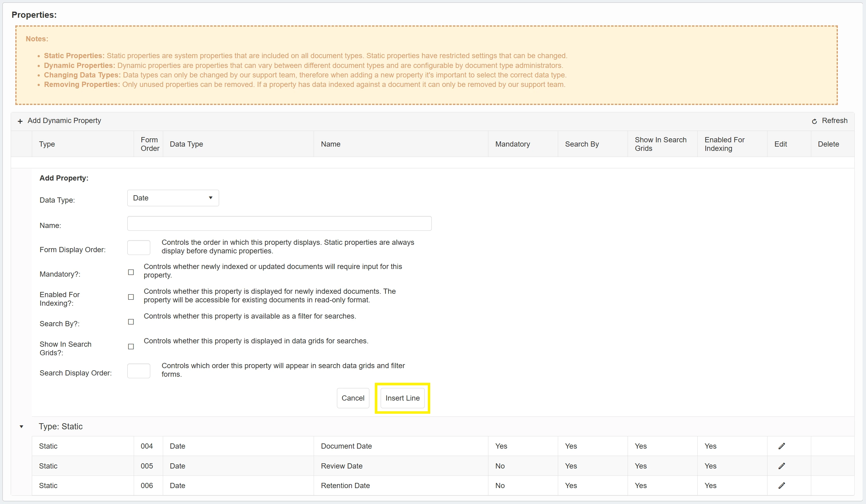Select the Review Date name cell
866x504 pixels.
point(401,466)
